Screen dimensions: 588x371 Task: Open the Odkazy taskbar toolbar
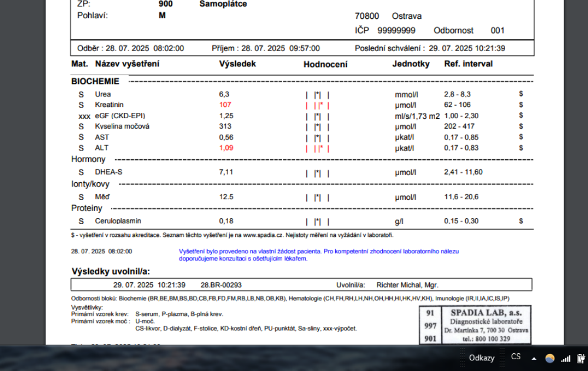pos(481,358)
